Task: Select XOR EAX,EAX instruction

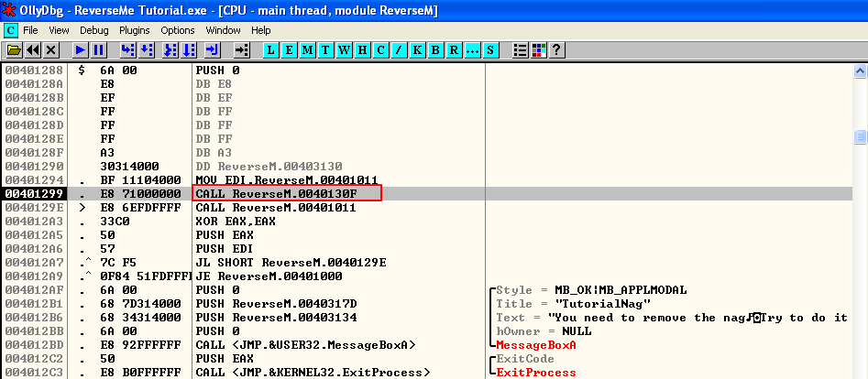Action: point(236,222)
